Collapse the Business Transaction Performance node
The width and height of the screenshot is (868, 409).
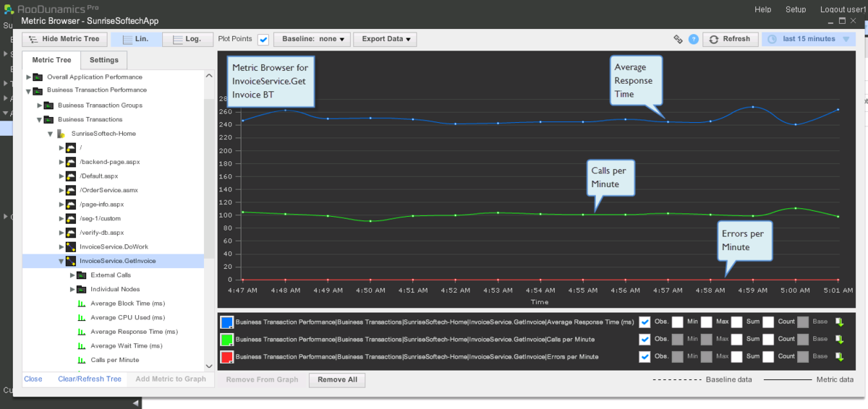click(28, 91)
